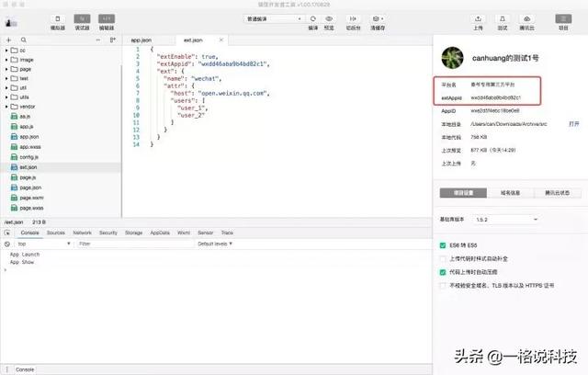Click the console Filter input field

coord(129,244)
